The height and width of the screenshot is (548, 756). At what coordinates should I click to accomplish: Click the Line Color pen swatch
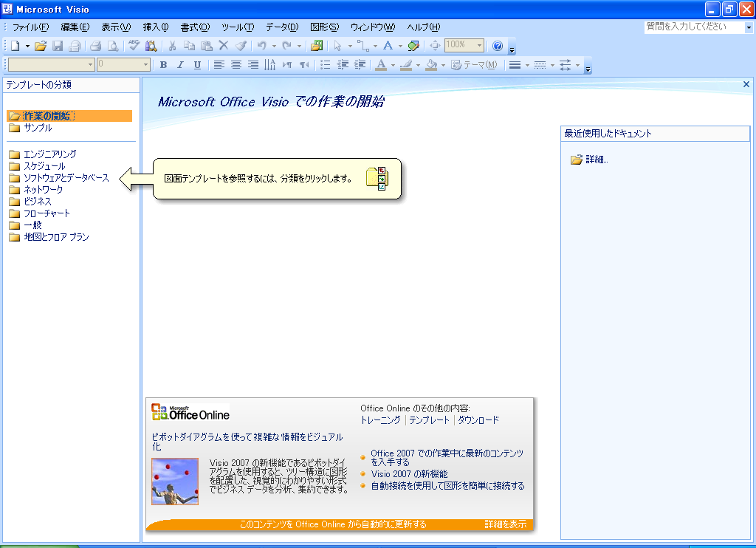point(406,65)
